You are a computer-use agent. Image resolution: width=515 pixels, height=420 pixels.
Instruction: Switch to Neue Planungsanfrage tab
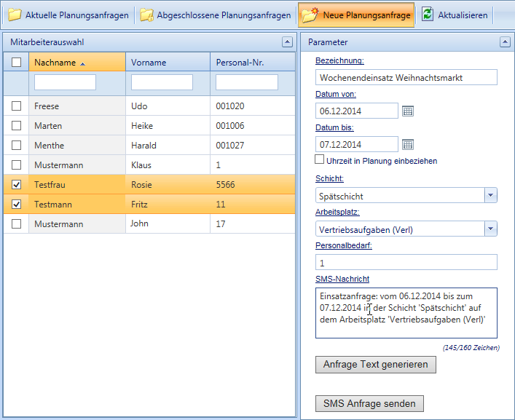356,15
